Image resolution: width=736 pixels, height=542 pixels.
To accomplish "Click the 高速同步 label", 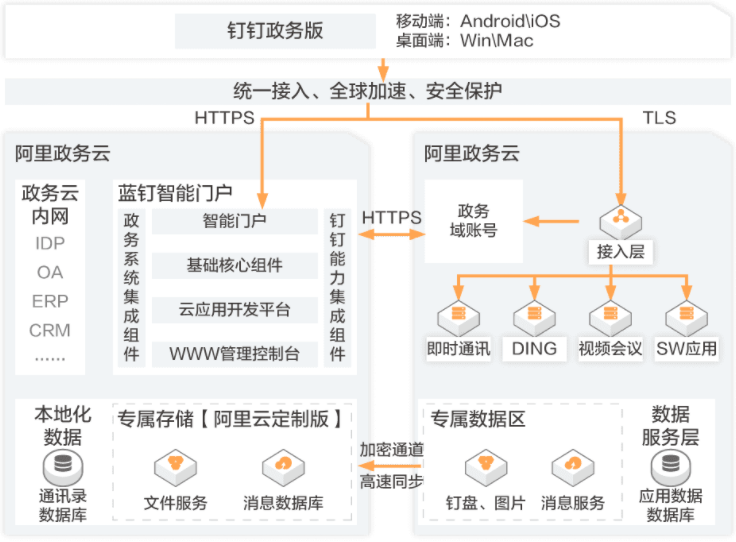I will pyautogui.click(x=391, y=481).
